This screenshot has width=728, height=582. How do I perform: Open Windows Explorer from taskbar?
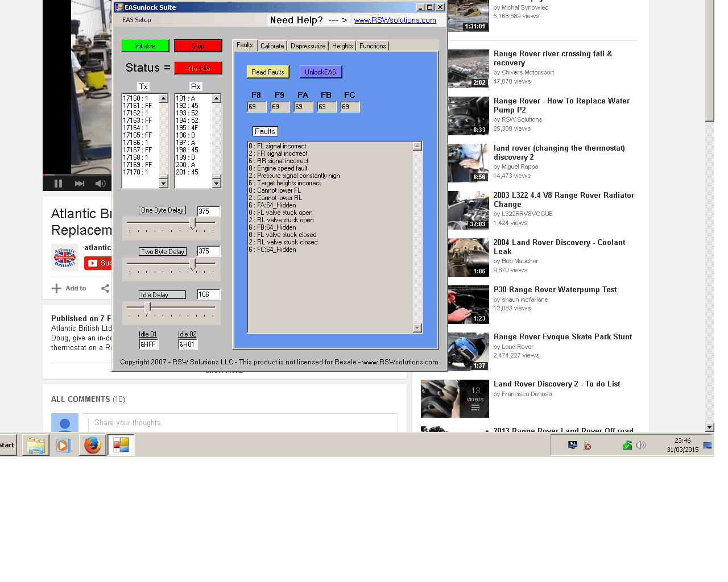[x=36, y=445]
